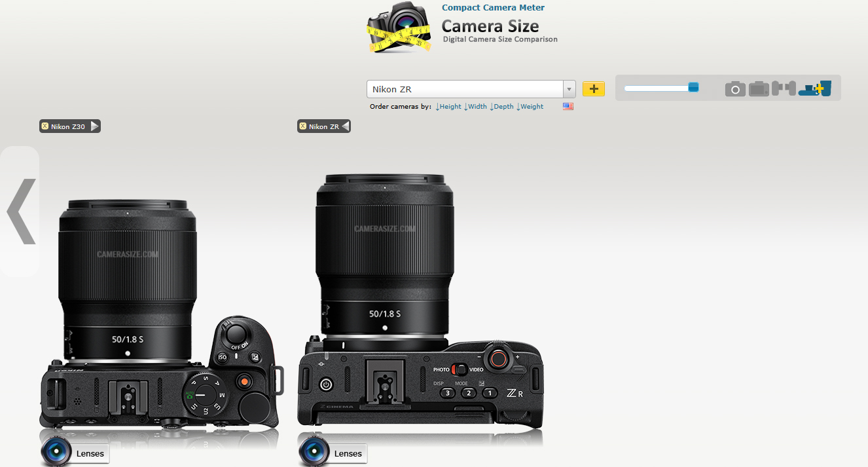
Task: Click the Camera Size title text
Action: click(x=490, y=26)
